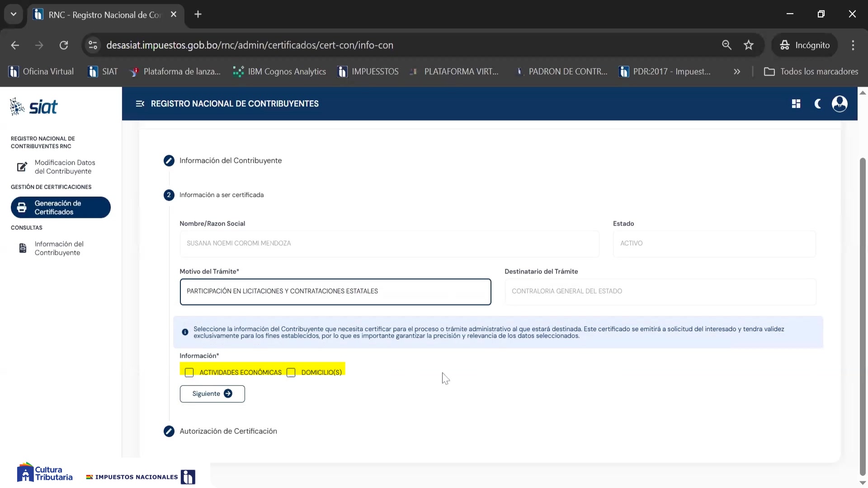Go forward with the browser forward arrow
The height and width of the screenshot is (488, 868).
[39, 45]
